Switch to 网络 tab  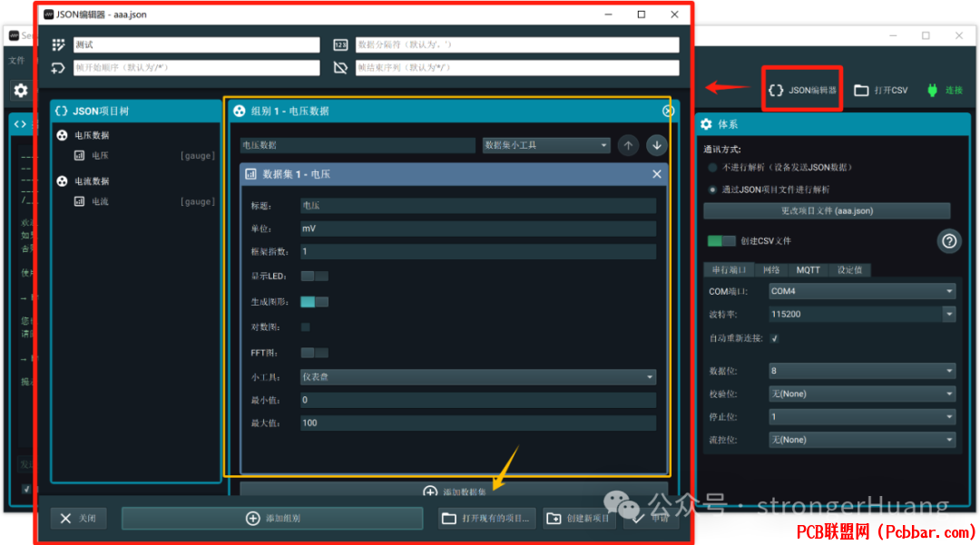point(771,269)
